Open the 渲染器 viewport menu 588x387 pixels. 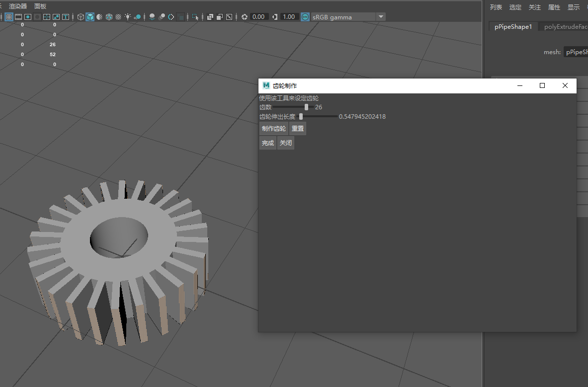pos(18,6)
